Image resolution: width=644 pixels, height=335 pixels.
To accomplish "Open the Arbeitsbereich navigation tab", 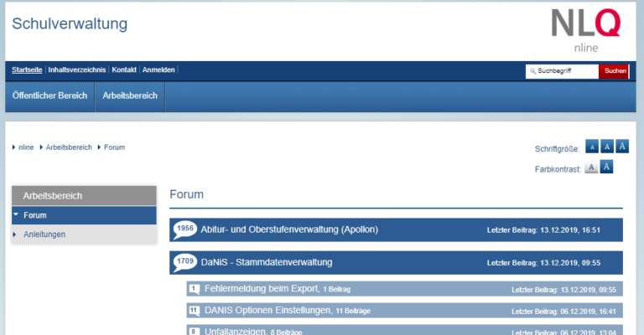I will click(130, 96).
